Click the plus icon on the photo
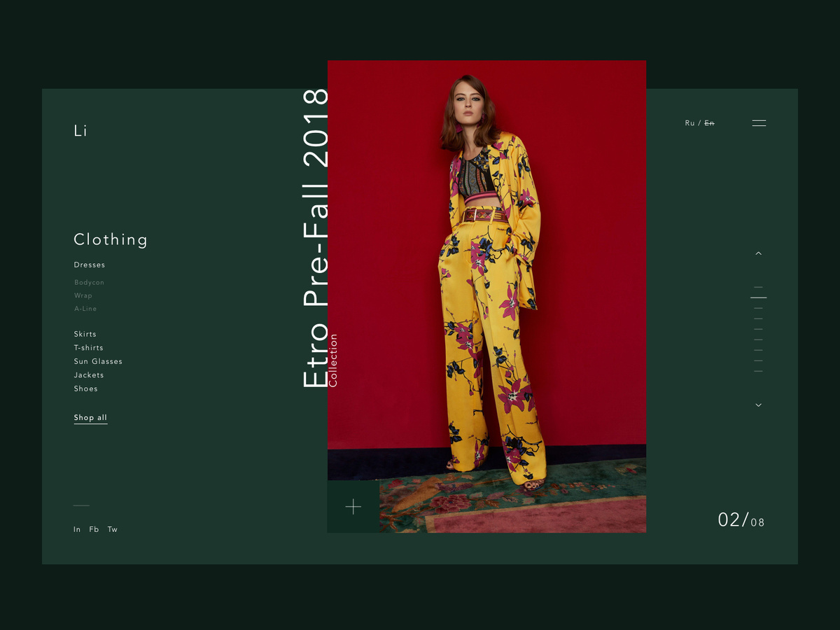 [x=353, y=507]
